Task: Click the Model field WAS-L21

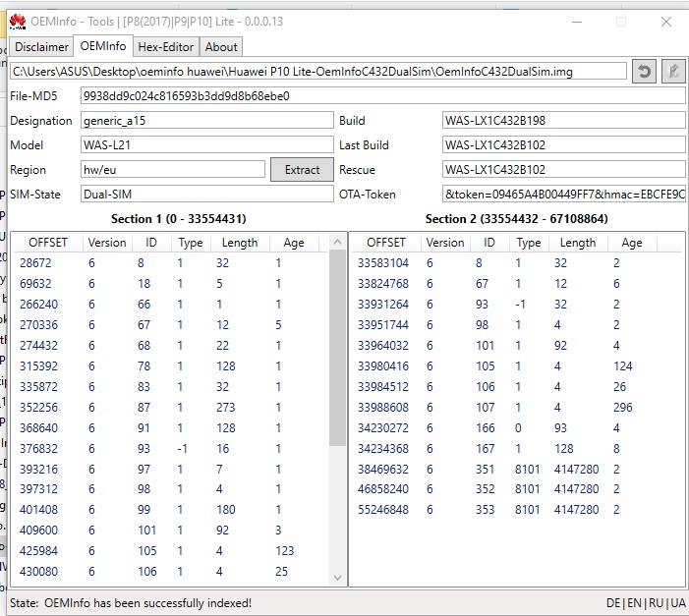Action: coord(207,145)
